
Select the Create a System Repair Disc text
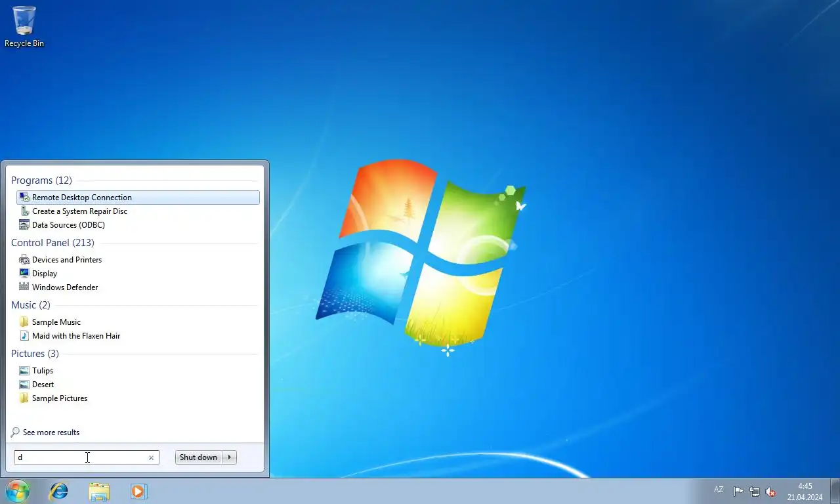79,211
